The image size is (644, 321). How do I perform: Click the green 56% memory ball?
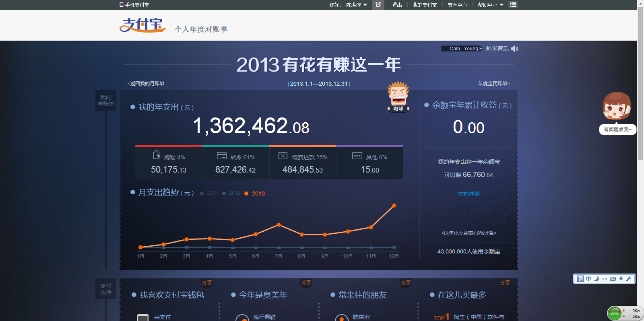(x=614, y=313)
